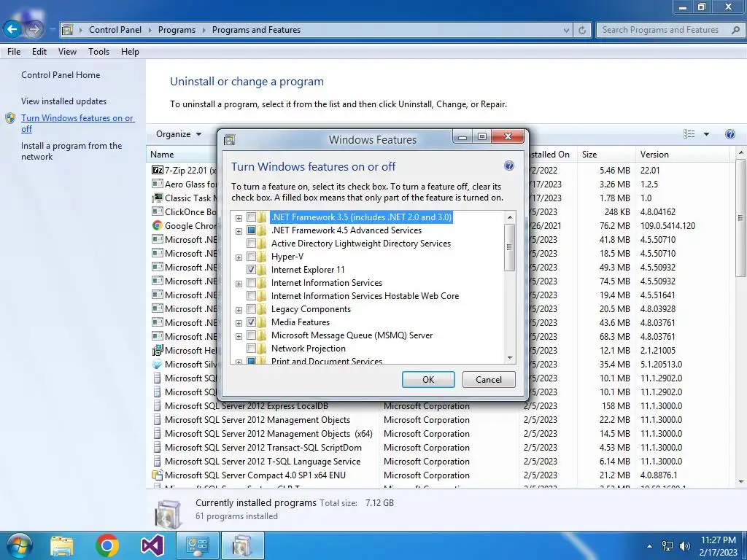Image resolution: width=747 pixels, height=560 pixels.
Task: Click the SQL Server Compact 4.0 icon
Action: pyautogui.click(x=158, y=475)
